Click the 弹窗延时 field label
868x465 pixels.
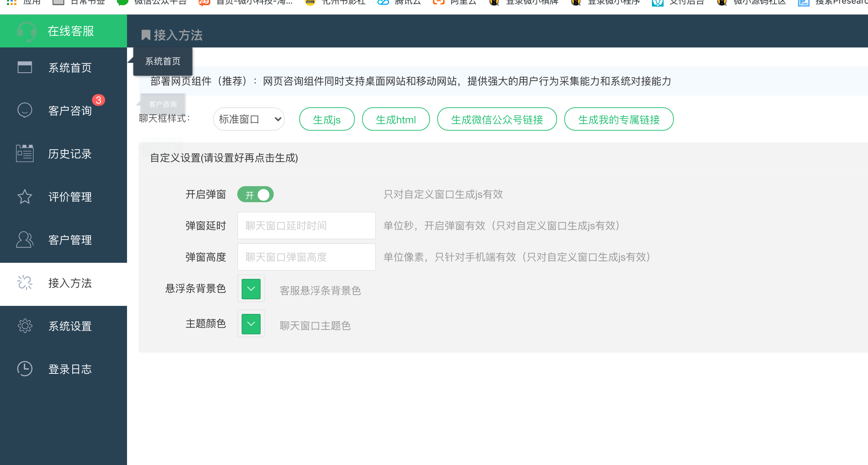point(206,226)
